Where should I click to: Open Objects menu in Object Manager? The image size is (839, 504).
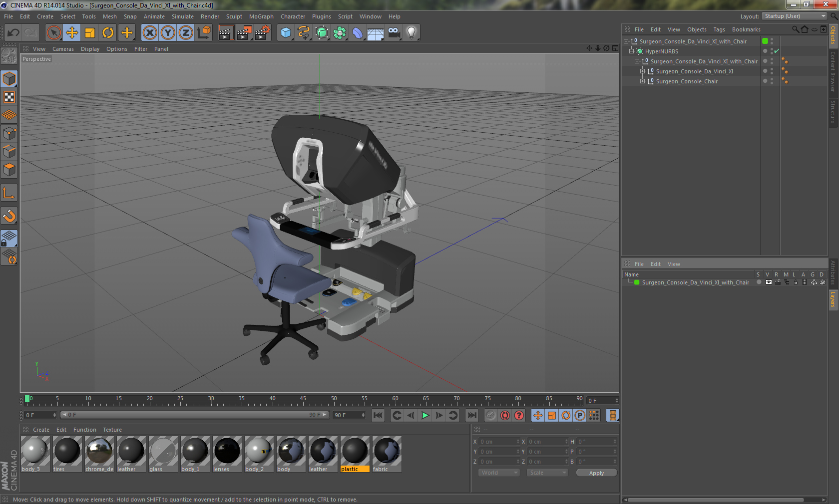(x=697, y=29)
